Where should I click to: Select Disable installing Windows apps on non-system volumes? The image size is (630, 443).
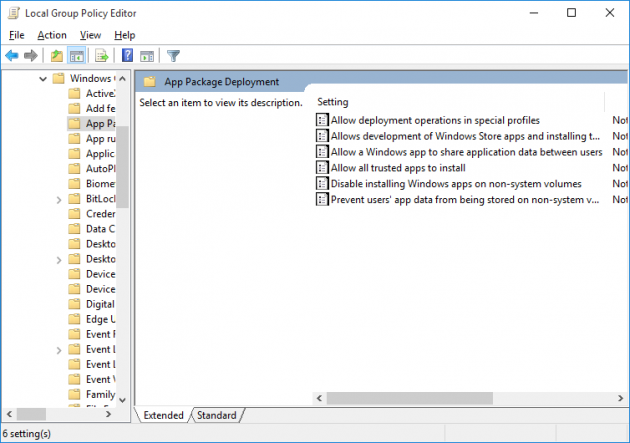(x=456, y=184)
